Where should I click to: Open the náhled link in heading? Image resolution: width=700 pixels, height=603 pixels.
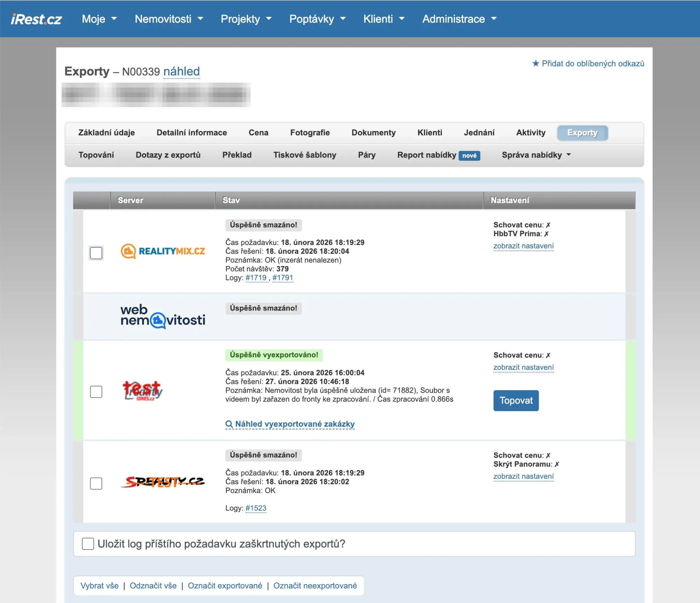coord(182,72)
